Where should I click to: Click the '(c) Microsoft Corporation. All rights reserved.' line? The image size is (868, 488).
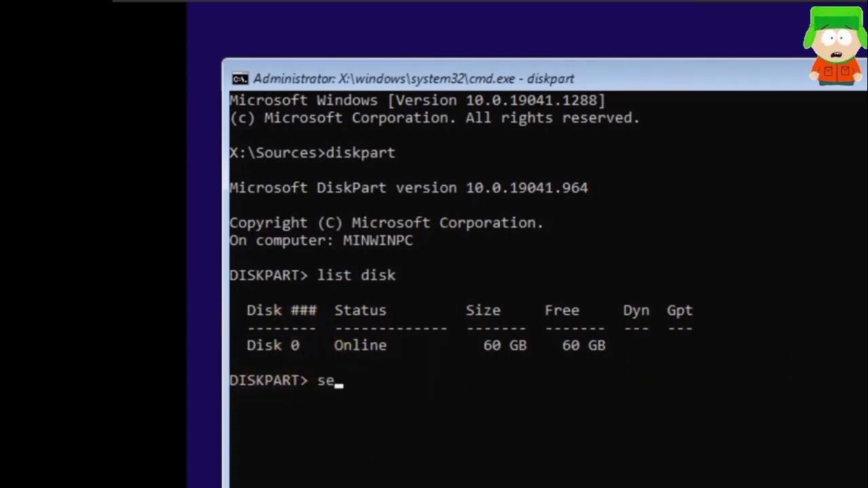[x=435, y=118]
